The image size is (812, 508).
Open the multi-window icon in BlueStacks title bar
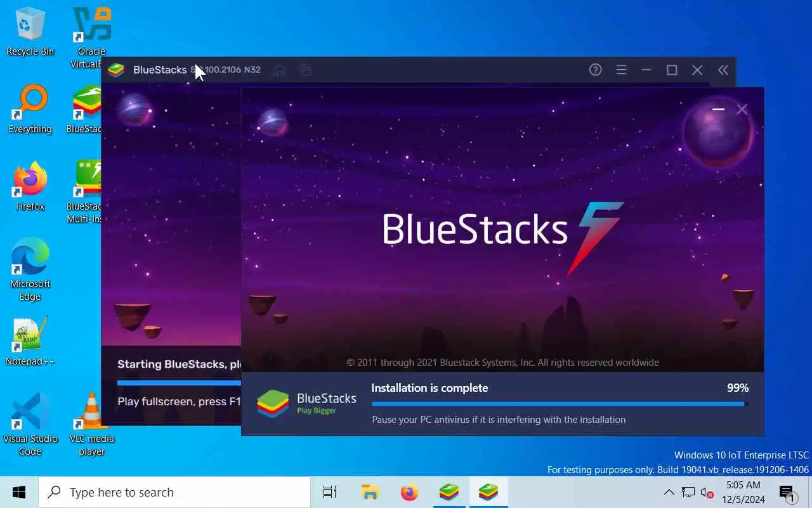[305, 70]
